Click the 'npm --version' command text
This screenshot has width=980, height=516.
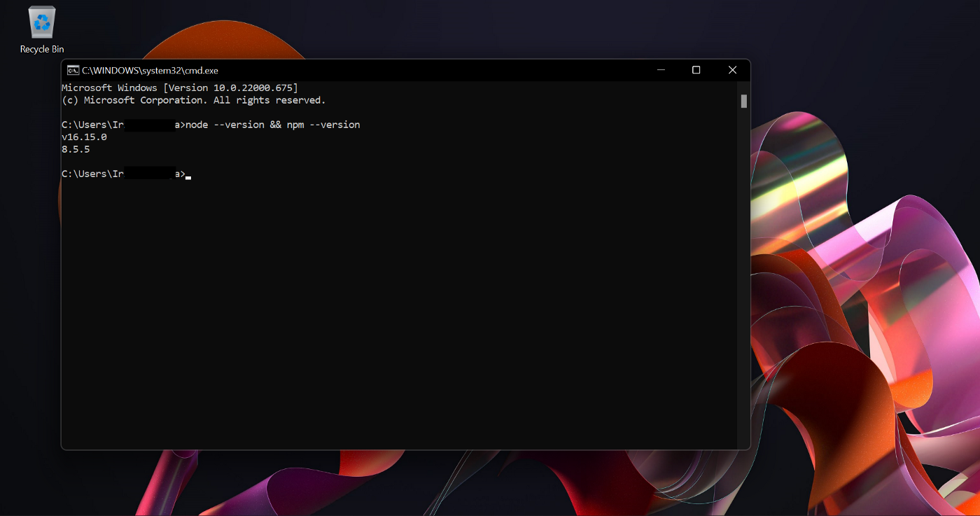[323, 125]
